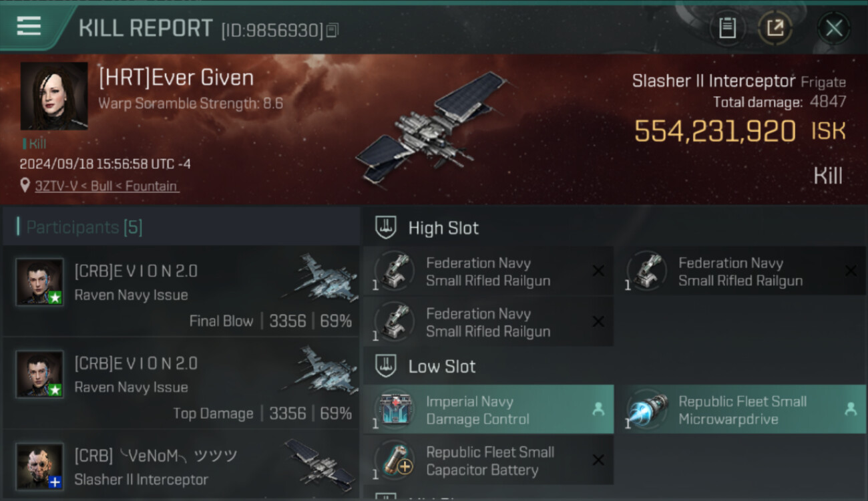Open the 3ZTV-V < Bull < Fountain location link
Image resolution: width=868 pixels, height=501 pixels.
(106, 186)
